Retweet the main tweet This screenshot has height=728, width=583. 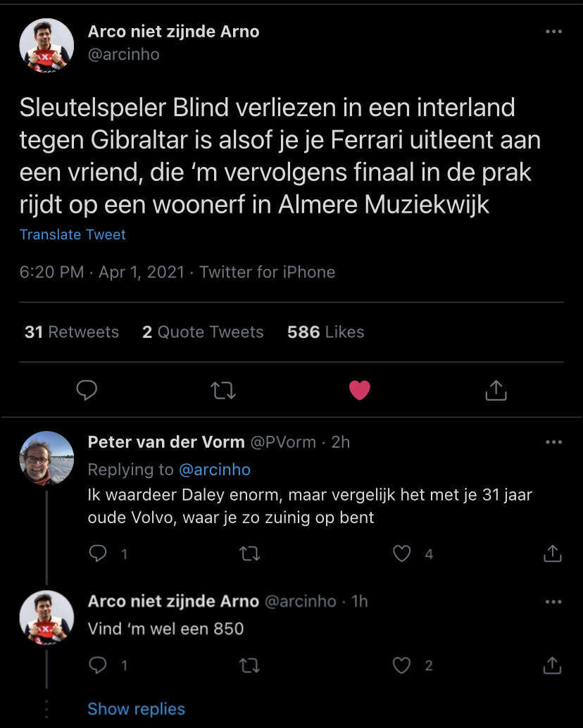pyautogui.click(x=223, y=389)
